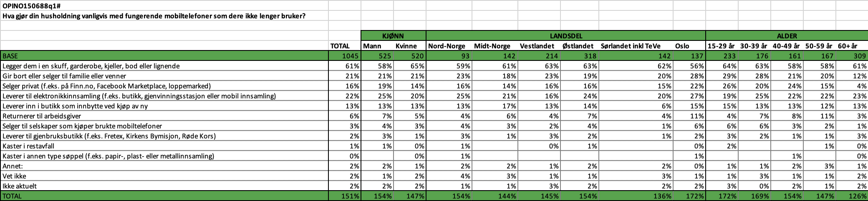
Task: Select the BASE row label cell
Action: click(164, 56)
